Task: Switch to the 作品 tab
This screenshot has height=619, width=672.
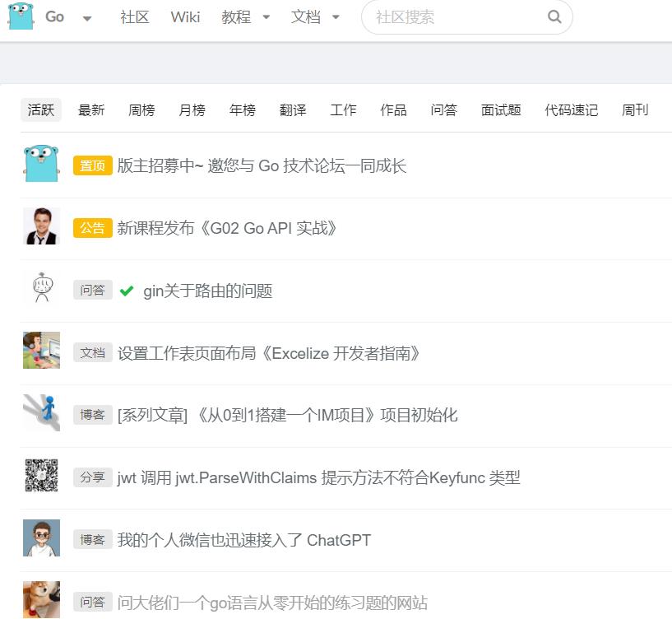Action: click(x=393, y=109)
